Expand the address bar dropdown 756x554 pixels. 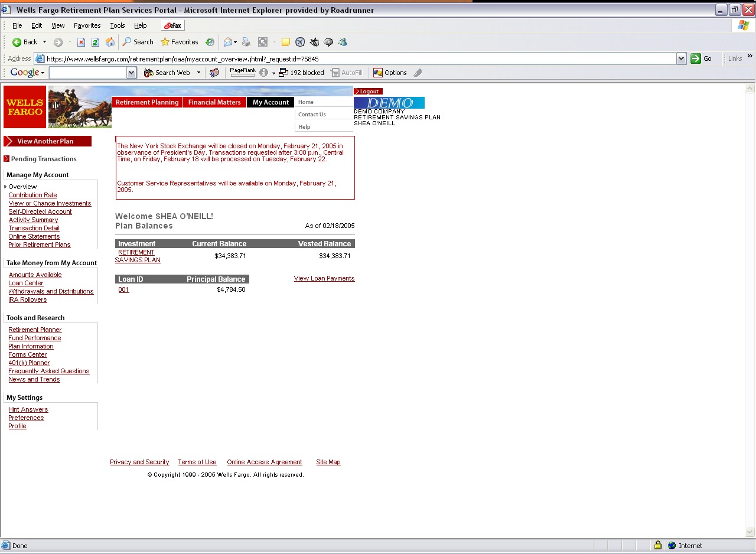click(x=681, y=58)
